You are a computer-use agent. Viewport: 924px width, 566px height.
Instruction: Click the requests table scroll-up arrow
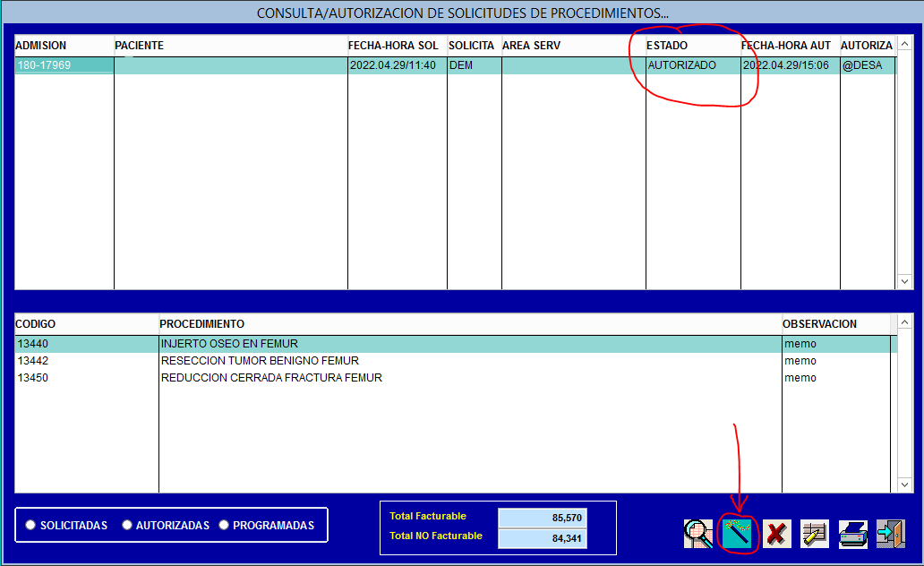pyautogui.click(x=904, y=44)
